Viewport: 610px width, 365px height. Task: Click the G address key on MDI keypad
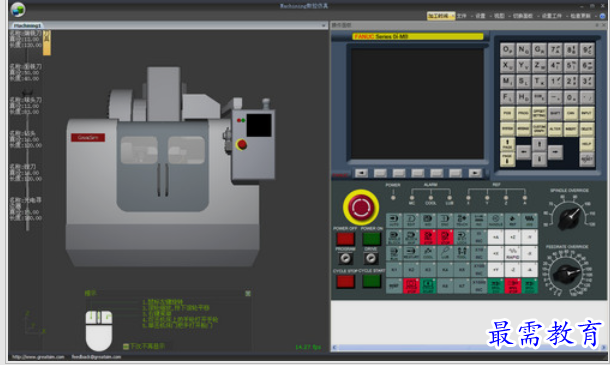click(539, 50)
